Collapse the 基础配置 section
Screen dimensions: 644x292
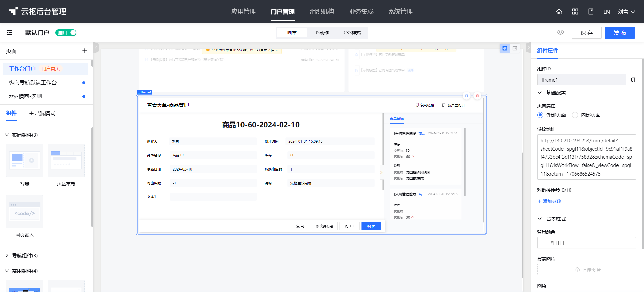[x=540, y=93]
